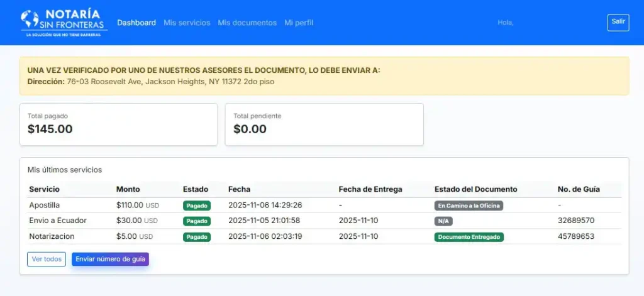Click the Total pendiente card
Image resolution: width=644 pixels, height=296 pixels.
pos(324,124)
